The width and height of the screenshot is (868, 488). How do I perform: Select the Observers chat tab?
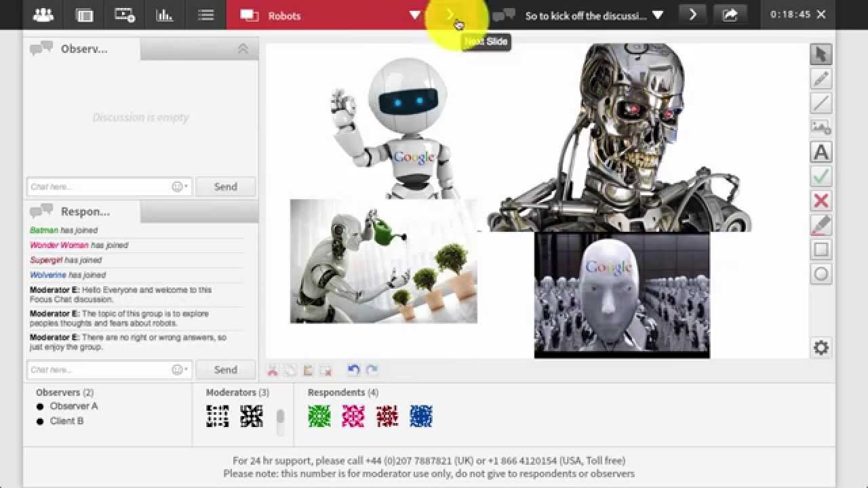pyautogui.click(x=82, y=49)
